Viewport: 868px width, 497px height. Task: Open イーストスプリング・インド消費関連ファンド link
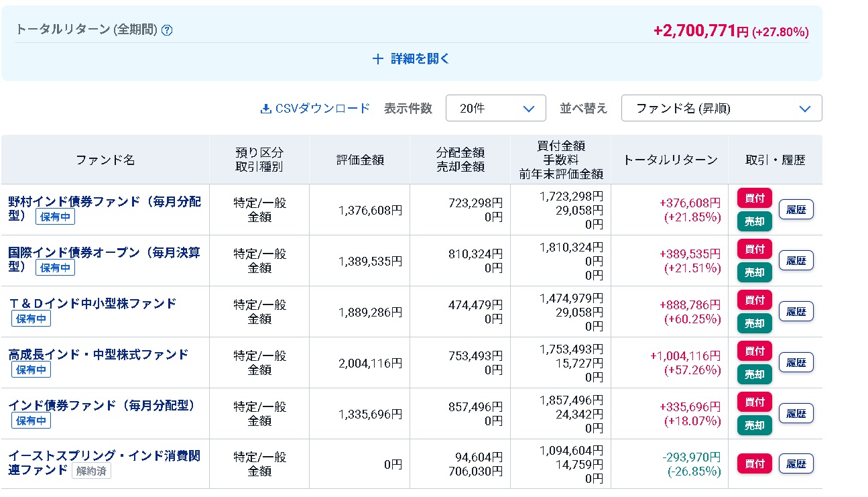click(x=104, y=456)
